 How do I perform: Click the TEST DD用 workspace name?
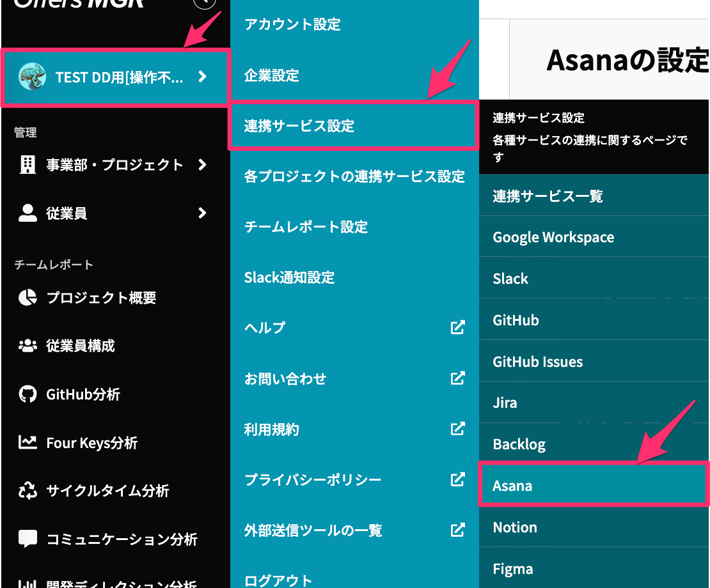pos(119,77)
